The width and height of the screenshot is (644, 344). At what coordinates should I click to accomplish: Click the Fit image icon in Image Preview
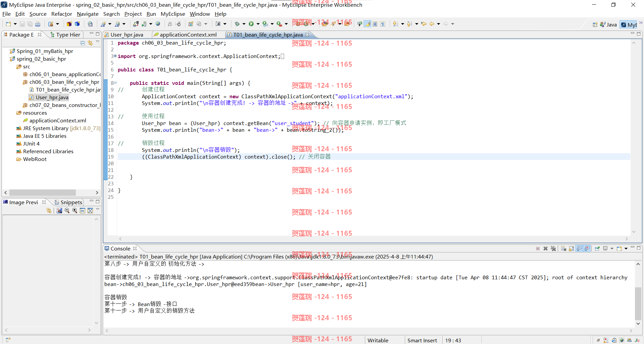90,211
